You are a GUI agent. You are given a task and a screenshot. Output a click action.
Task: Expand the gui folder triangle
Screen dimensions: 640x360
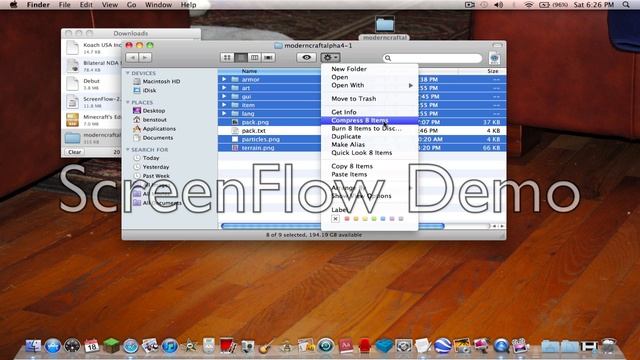pyautogui.click(x=224, y=96)
